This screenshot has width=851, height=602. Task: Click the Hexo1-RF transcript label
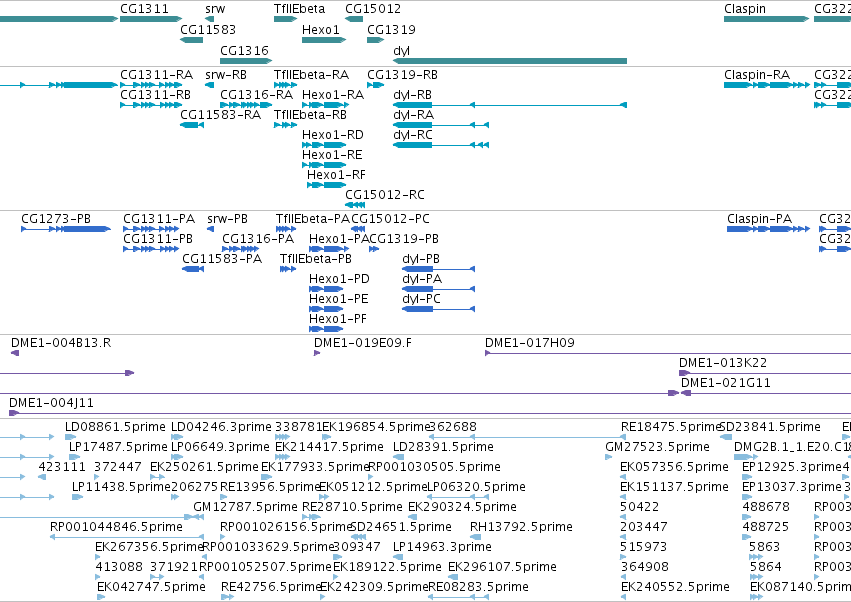(x=336, y=175)
